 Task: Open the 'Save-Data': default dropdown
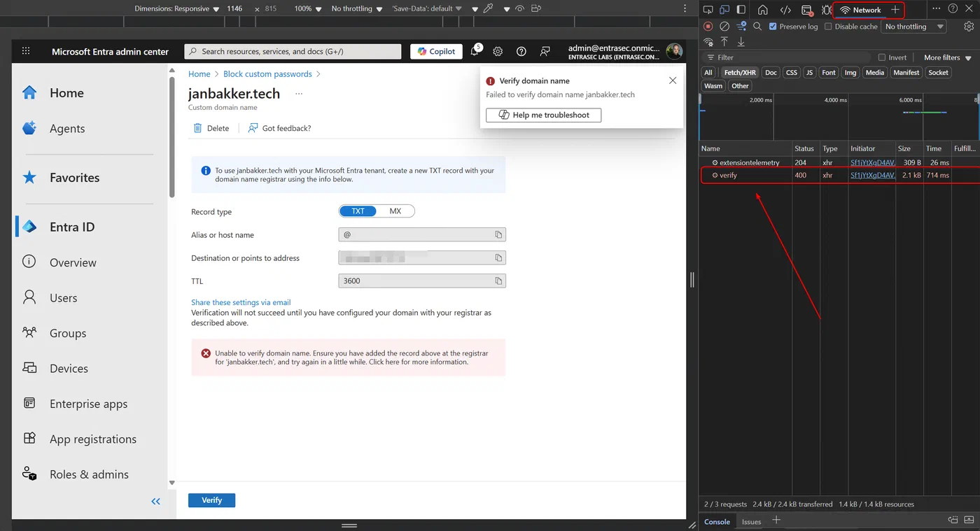point(427,8)
